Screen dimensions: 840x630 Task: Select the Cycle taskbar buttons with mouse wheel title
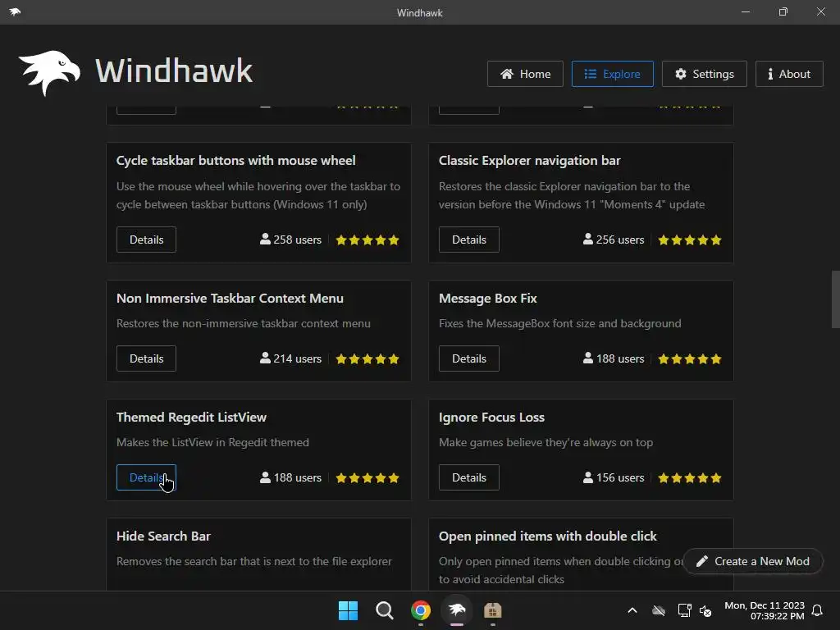coord(235,160)
